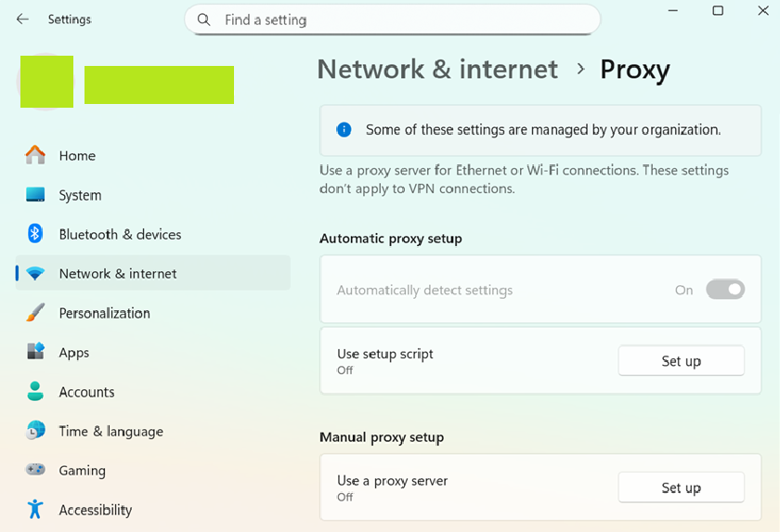Click the Accounts person icon

pyautogui.click(x=35, y=392)
